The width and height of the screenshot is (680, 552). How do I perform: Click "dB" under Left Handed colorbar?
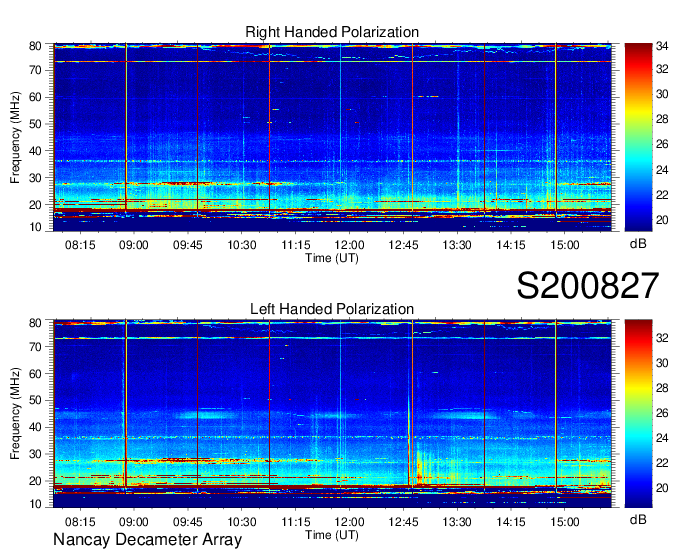point(638,519)
